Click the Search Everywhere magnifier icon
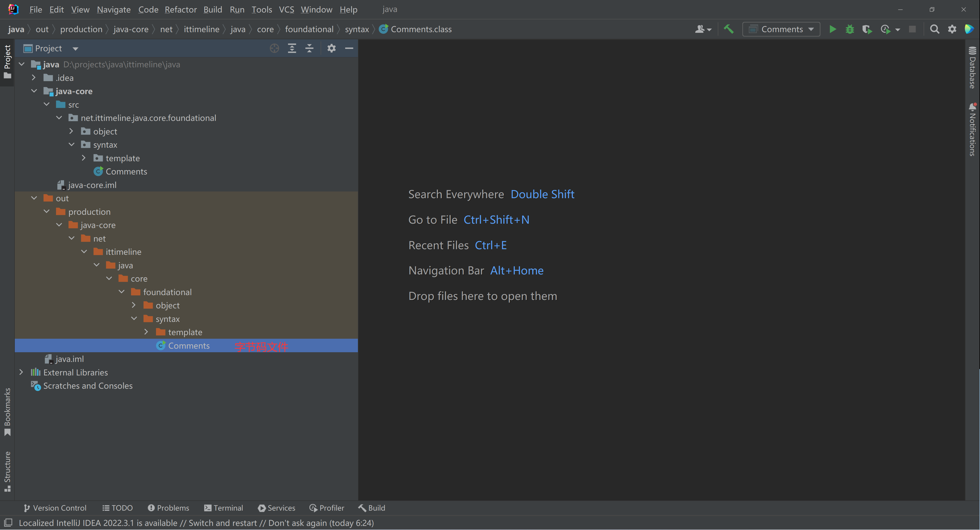The width and height of the screenshot is (980, 530). [934, 29]
